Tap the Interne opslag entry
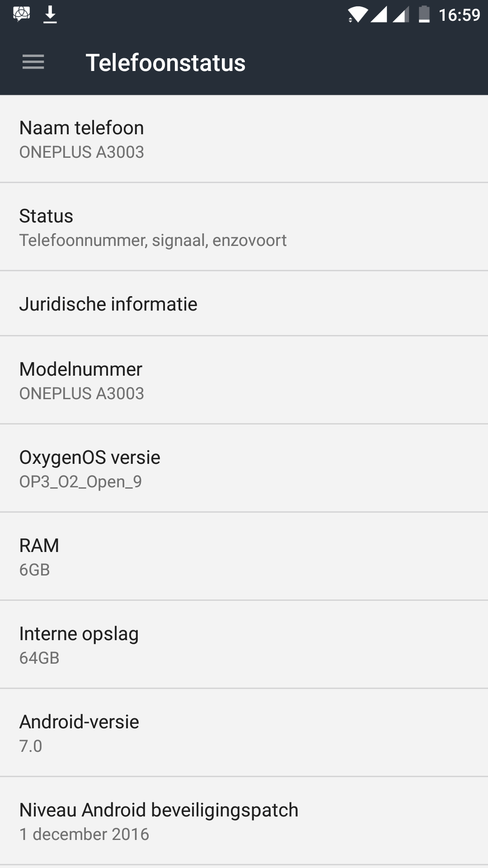The width and height of the screenshot is (488, 868). coord(244,645)
